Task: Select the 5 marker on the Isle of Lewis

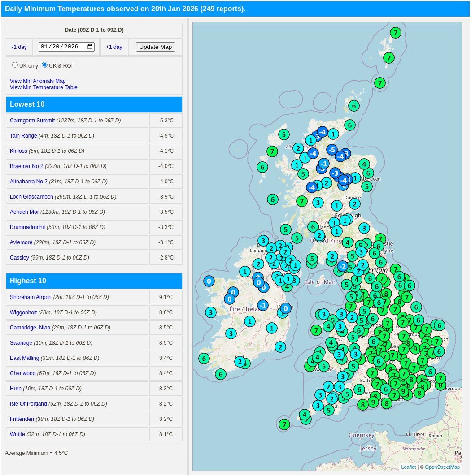Action: pyautogui.click(x=284, y=134)
